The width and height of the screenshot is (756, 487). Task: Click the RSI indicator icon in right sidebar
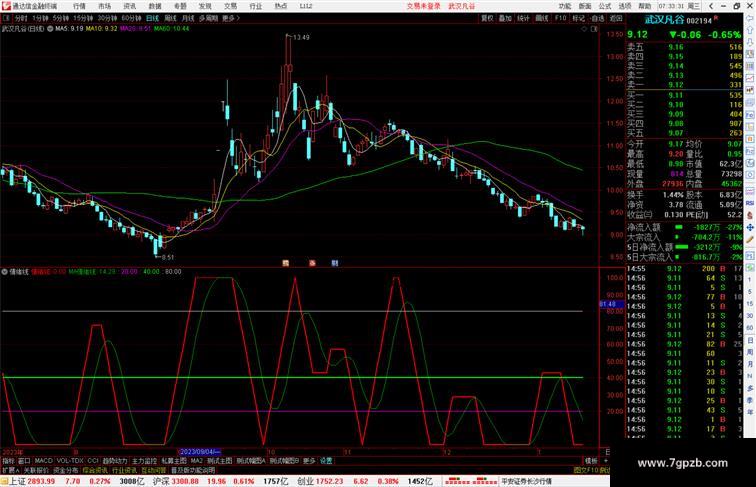[x=750, y=203]
